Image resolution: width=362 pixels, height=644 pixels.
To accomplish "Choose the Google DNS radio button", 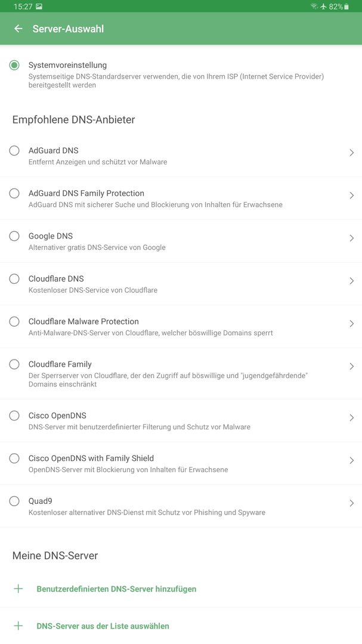I will [14, 236].
